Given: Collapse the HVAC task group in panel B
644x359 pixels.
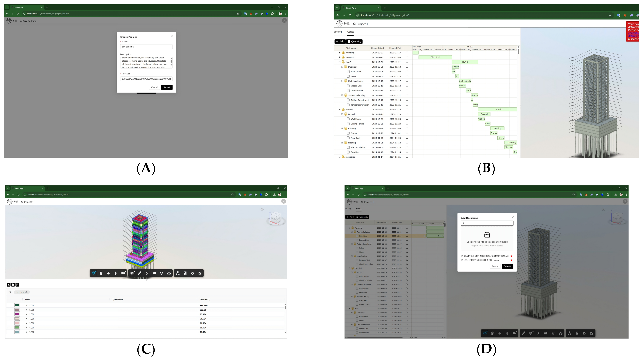Looking at the screenshot, I should (339, 62).
